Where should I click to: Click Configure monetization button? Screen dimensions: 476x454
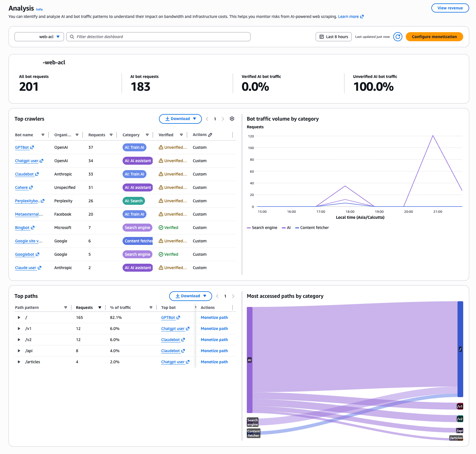(434, 37)
